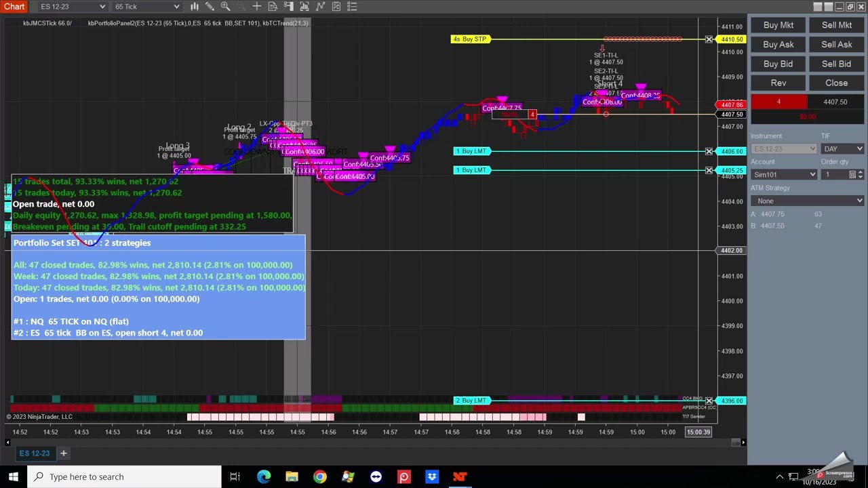868x488 pixels.
Task: Expand the TIF DAY dropdown
Action: (x=842, y=149)
